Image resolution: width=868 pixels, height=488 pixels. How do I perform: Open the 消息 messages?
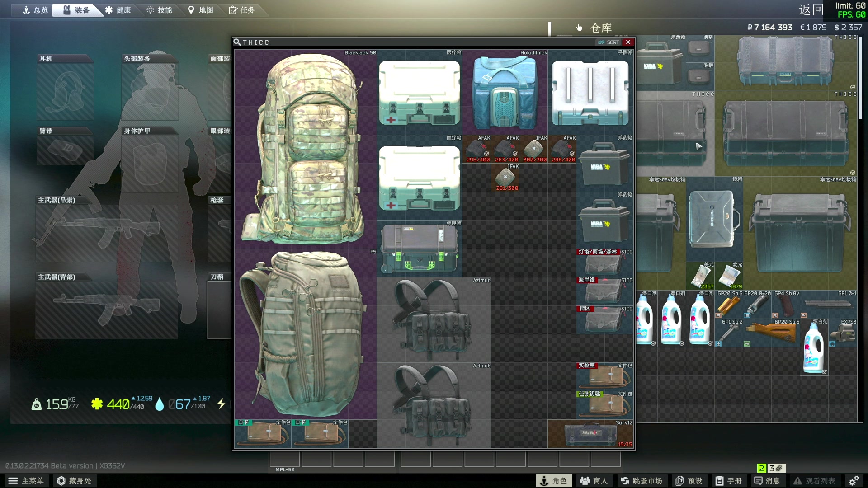(767, 481)
